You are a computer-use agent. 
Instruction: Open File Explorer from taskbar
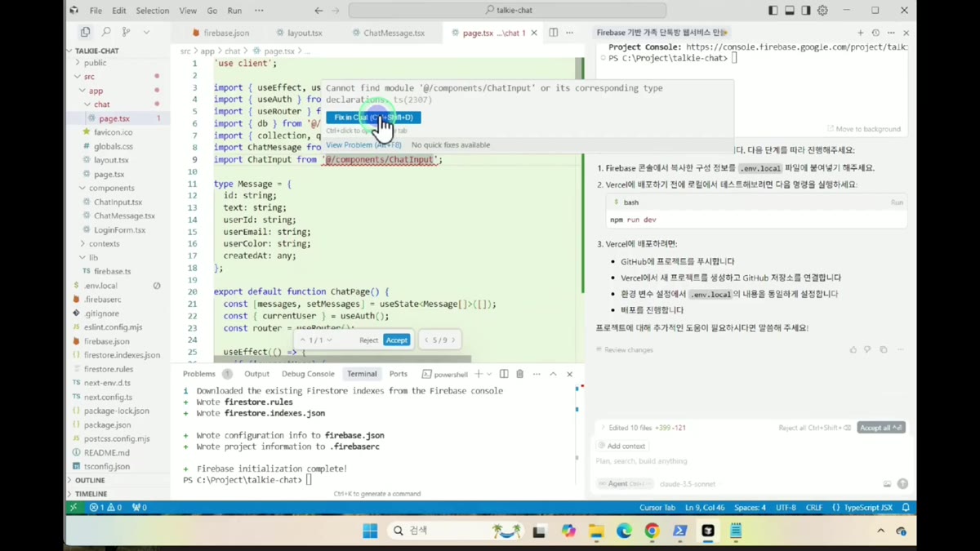[596, 531]
